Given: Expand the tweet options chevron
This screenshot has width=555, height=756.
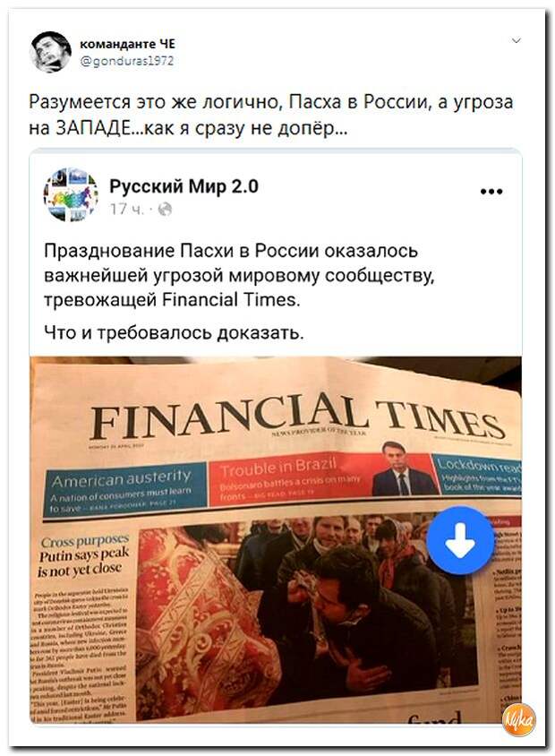Looking at the screenshot, I should pyautogui.click(x=516, y=40).
